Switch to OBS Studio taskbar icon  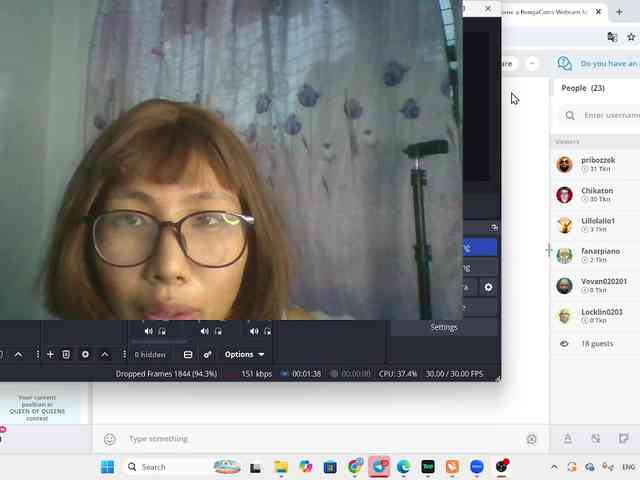pyautogui.click(x=502, y=467)
